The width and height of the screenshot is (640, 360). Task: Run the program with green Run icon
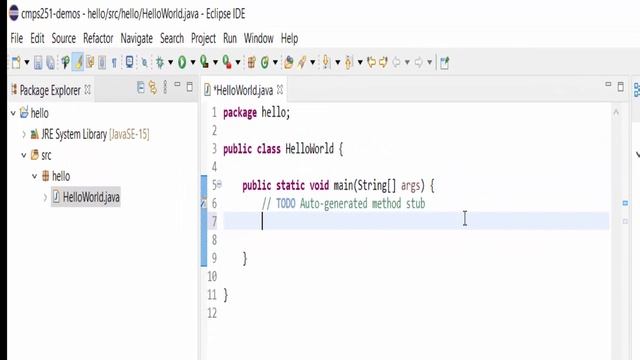pyautogui.click(x=182, y=62)
